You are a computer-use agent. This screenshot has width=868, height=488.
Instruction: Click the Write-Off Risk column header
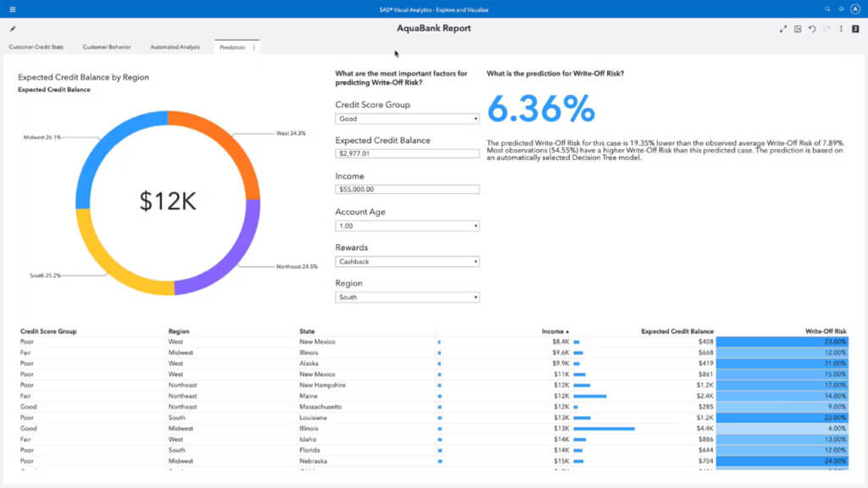826,331
